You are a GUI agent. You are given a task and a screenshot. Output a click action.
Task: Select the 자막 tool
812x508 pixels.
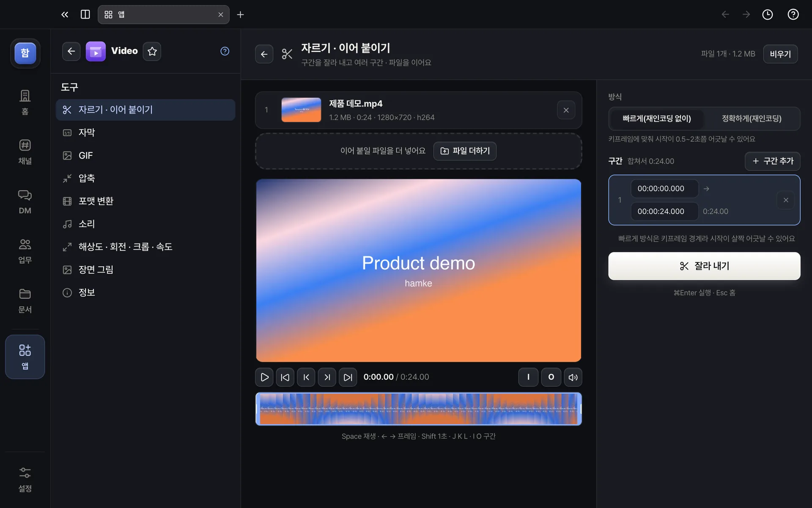(x=145, y=133)
